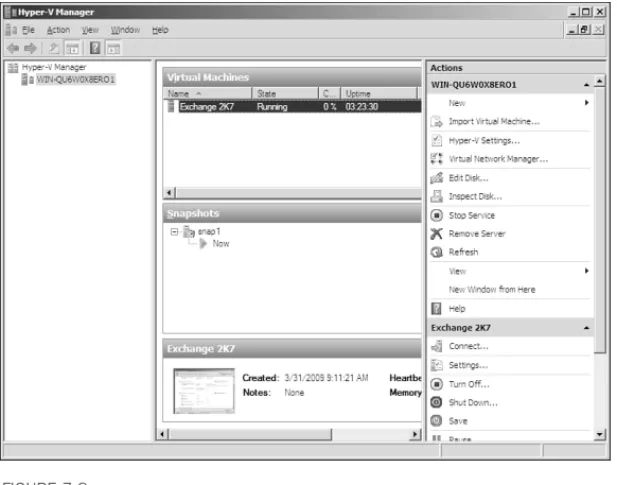Click the Stop Service icon
617x485 pixels.
tap(436, 215)
